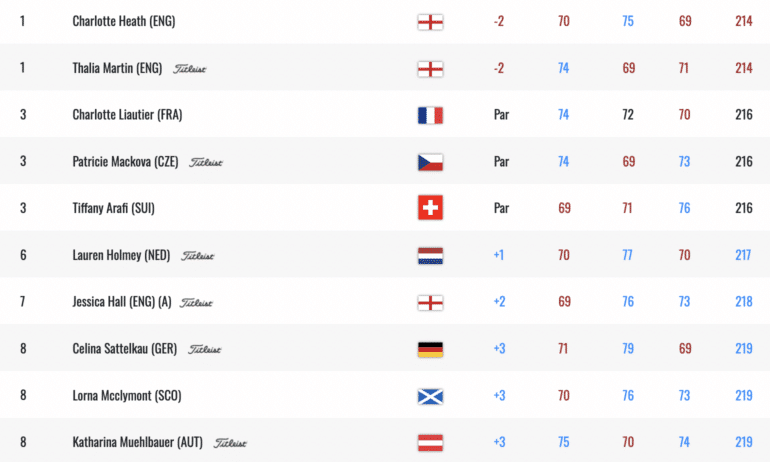Click the France flag beside Charlotte Liautier
770x462 pixels.
430,115
